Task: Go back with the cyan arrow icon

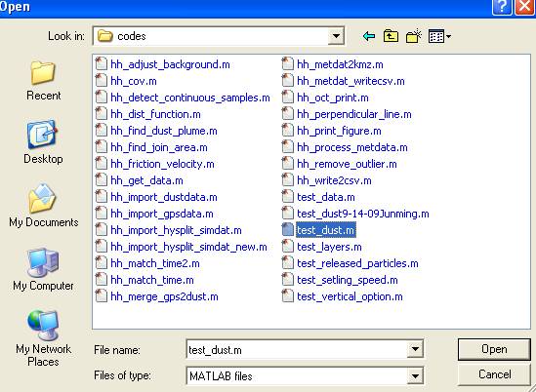Action: (x=369, y=36)
